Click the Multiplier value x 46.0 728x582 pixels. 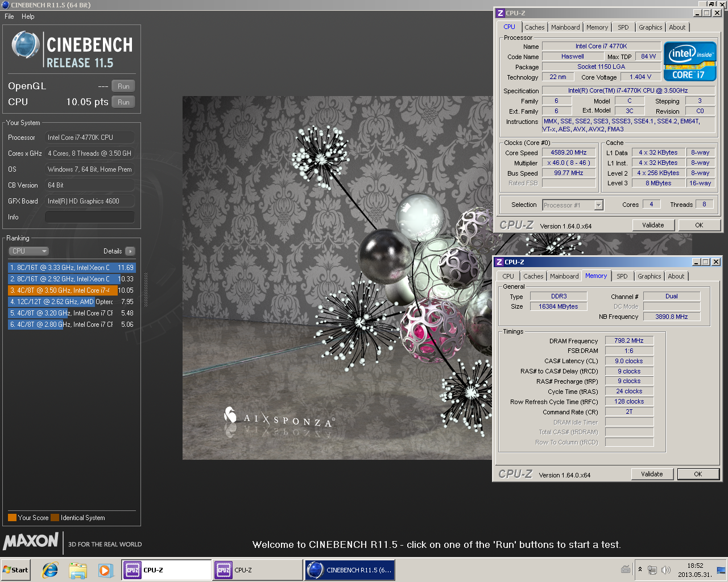click(x=568, y=163)
